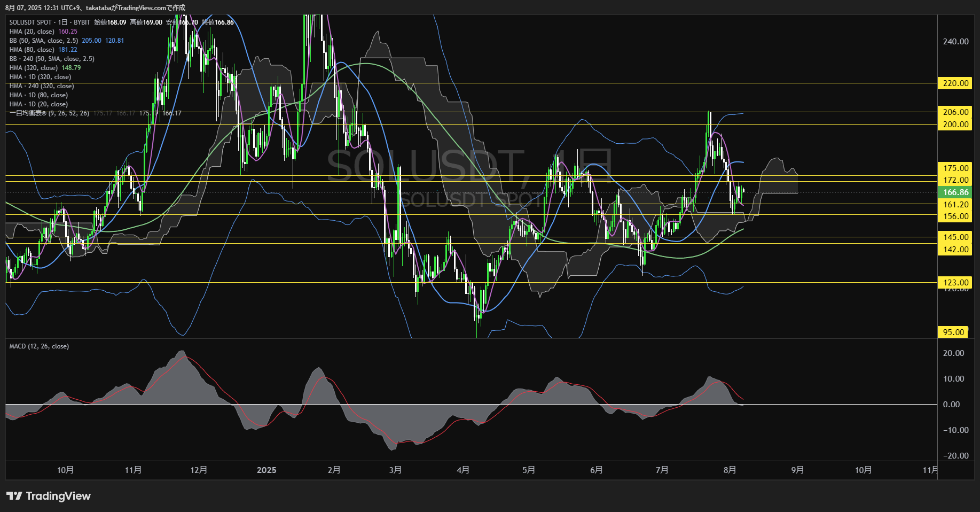This screenshot has height=512, width=980.
Task: Select the close value 終値166.86 in header
Action: click(x=217, y=22)
